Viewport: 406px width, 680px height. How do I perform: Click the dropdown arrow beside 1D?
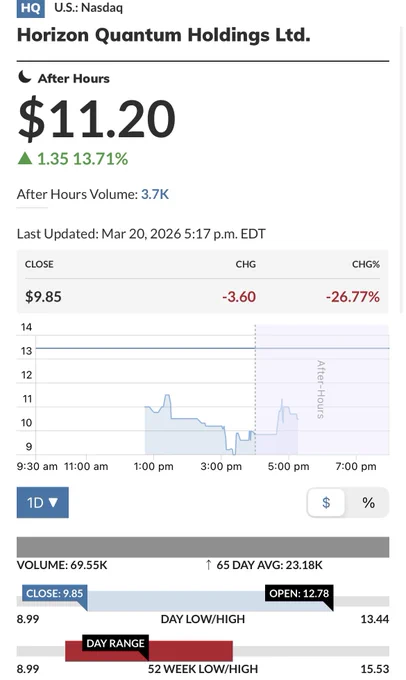[53, 503]
